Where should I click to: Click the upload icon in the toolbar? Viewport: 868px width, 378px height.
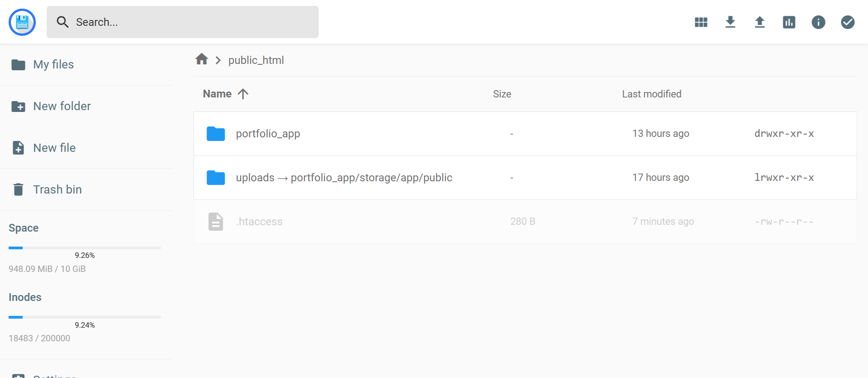click(760, 22)
